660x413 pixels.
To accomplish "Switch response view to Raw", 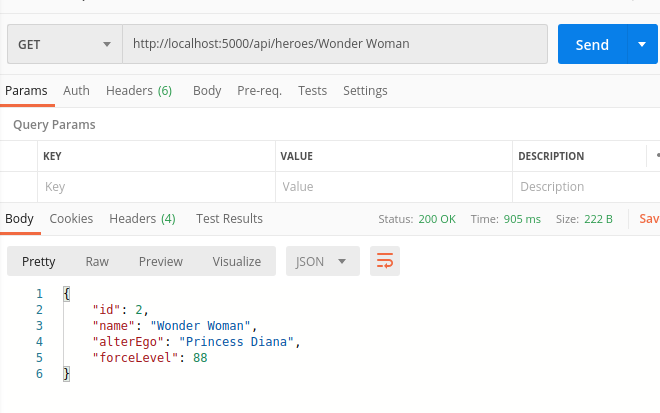I will (97, 262).
